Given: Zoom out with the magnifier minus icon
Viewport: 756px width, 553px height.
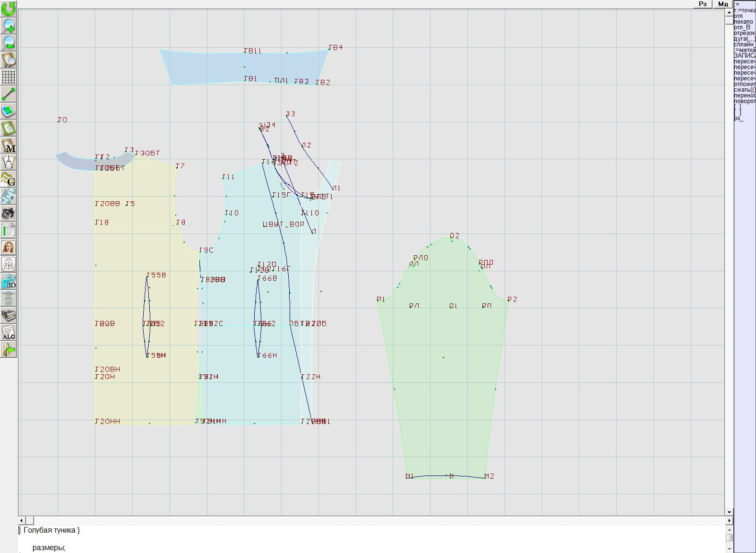Looking at the screenshot, I should (x=9, y=43).
